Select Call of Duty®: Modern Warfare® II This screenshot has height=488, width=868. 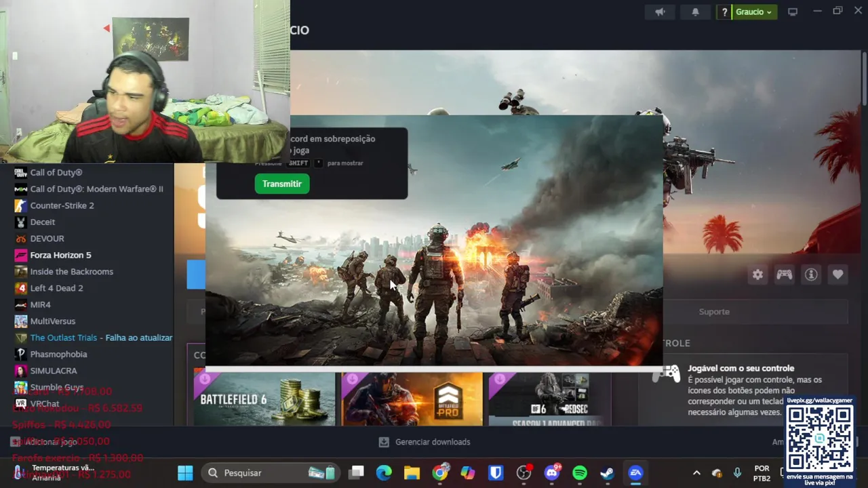(97, 189)
